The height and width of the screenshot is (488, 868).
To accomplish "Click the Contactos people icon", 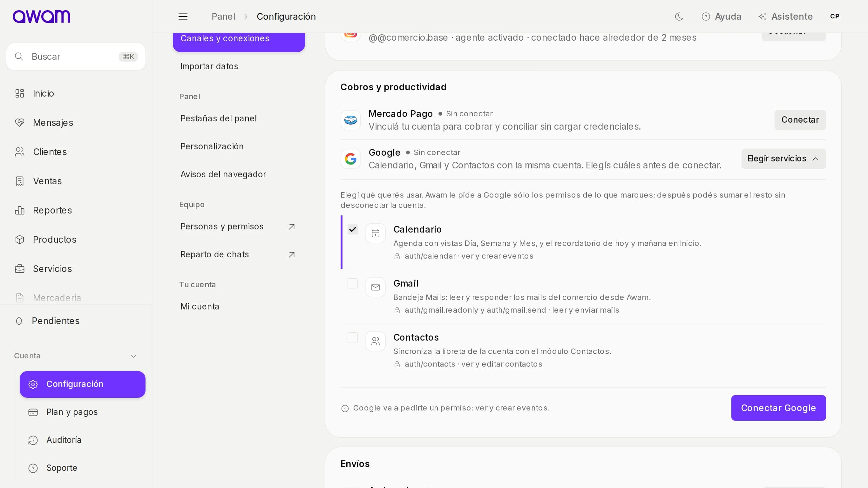I will [x=375, y=341].
